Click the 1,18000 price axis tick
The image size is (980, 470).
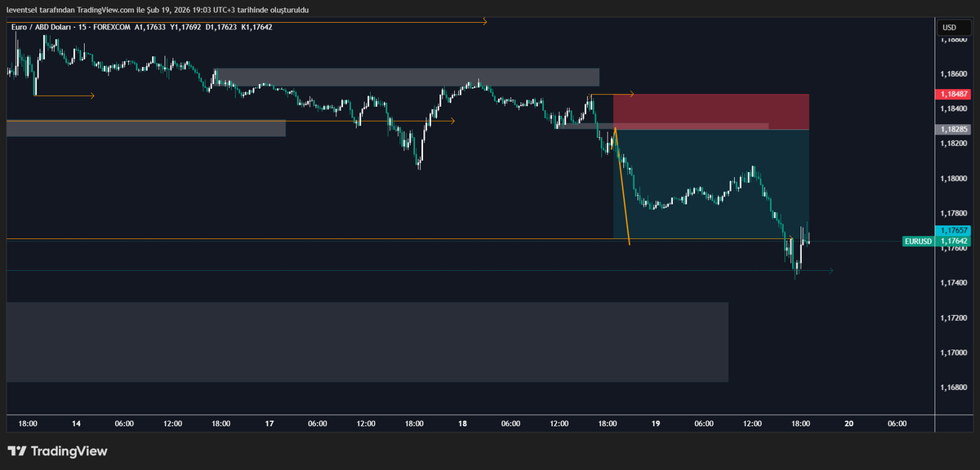pos(953,179)
